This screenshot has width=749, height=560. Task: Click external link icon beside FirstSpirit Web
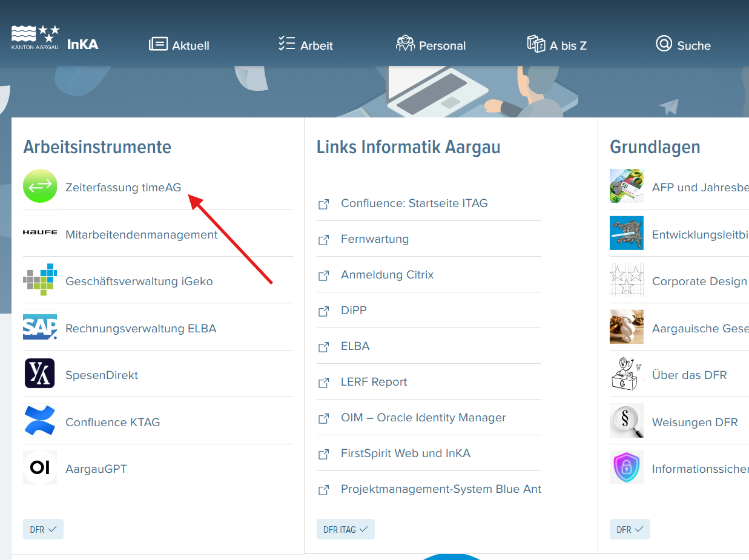coord(324,454)
